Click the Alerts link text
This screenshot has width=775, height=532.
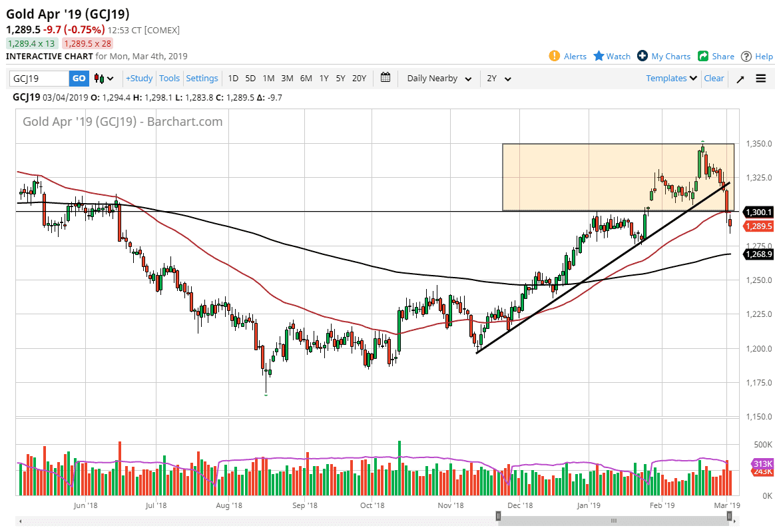(x=575, y=57)
